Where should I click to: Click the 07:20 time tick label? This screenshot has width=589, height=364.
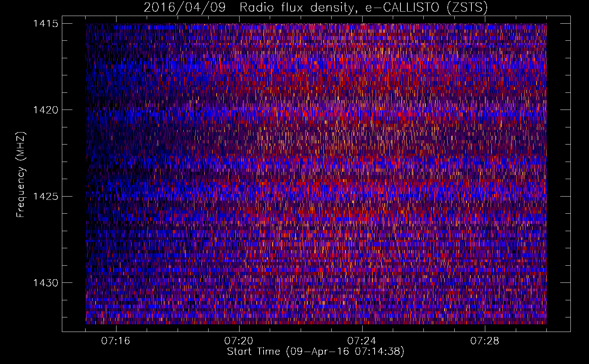pyautogui.click(x=239, y=341)
